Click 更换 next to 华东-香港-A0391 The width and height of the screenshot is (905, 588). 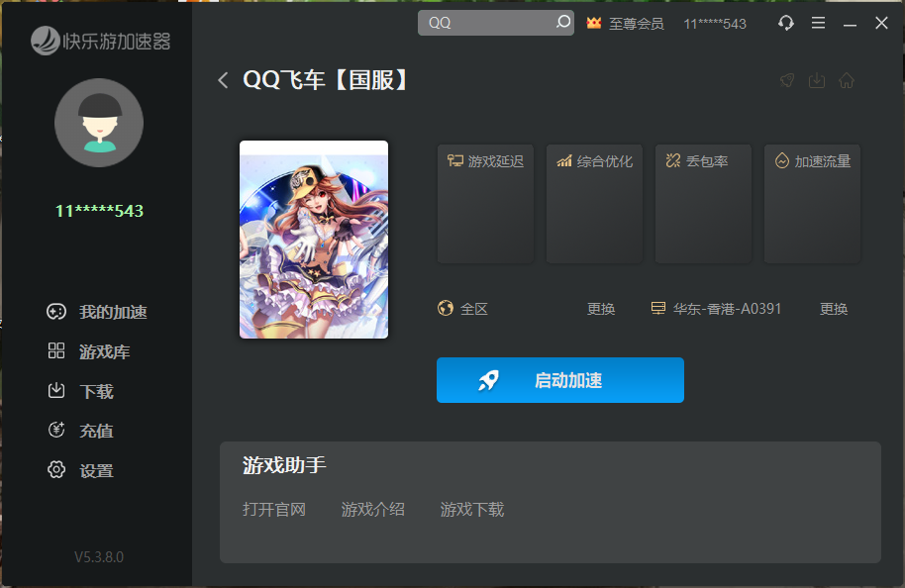(834, 309)
